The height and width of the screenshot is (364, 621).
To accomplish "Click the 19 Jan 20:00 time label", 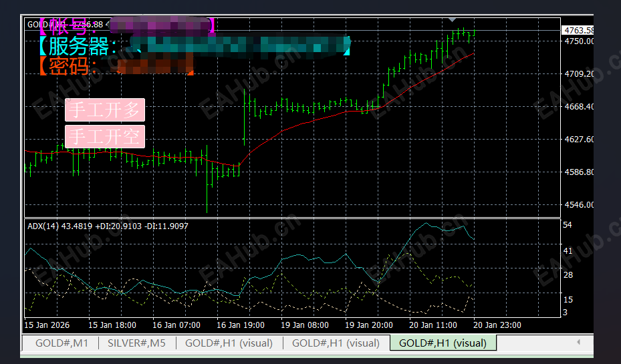I will coord(369,325).
